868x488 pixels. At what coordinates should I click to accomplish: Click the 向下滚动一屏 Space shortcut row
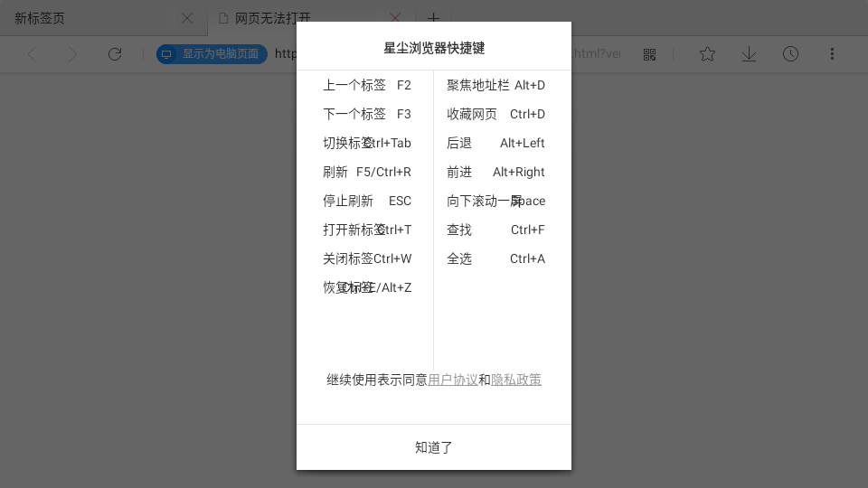(496, 201)
